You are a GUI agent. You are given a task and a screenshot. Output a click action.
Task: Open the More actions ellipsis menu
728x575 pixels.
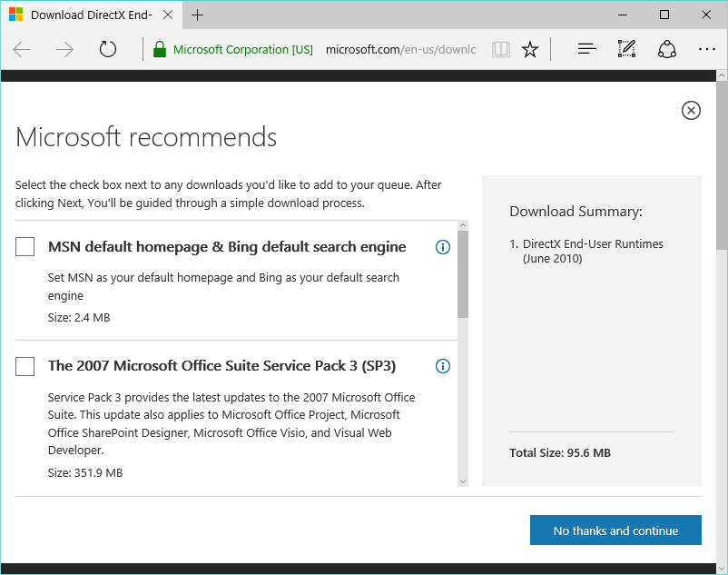pos(707,49)
